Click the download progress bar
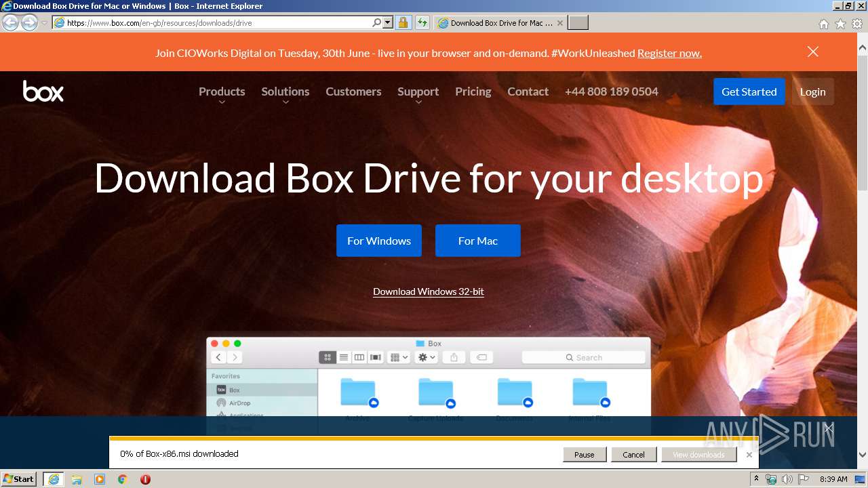Image resolution: width=868 pixels, height=488 pixels. pyautogui.click(x=434, y=439)
